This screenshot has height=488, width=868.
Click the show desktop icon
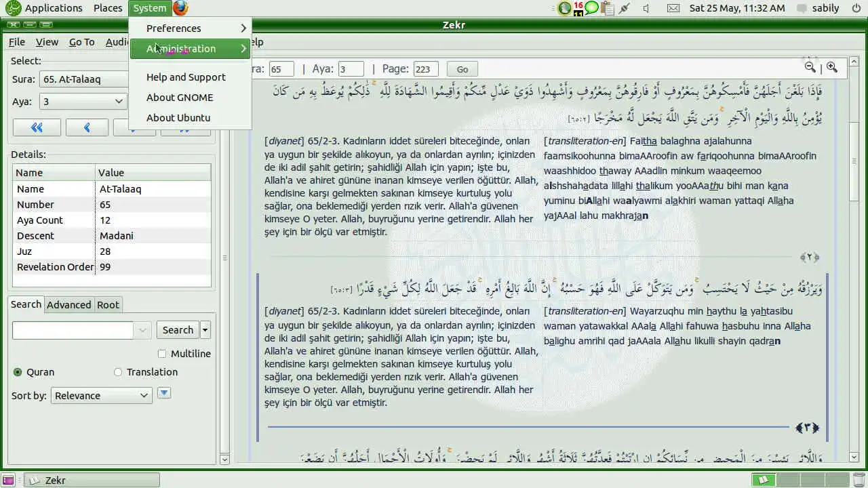coord(7,480)
